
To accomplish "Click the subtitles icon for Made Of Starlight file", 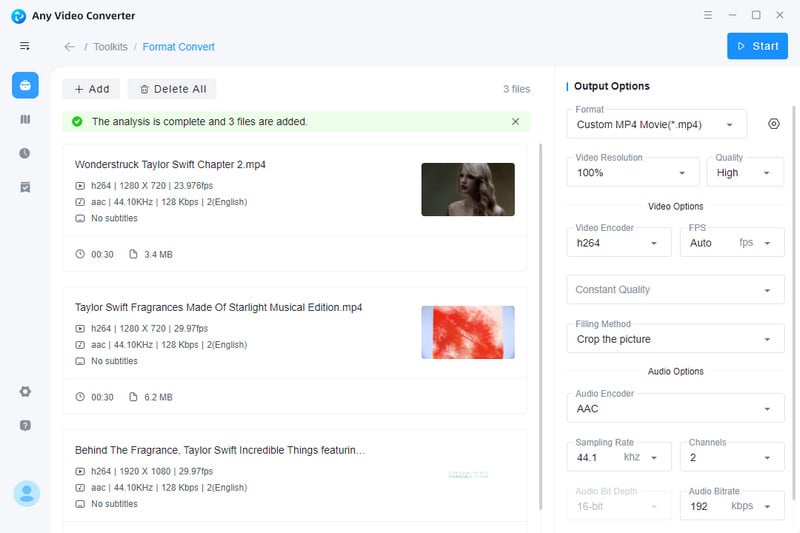I will point(80,361).
